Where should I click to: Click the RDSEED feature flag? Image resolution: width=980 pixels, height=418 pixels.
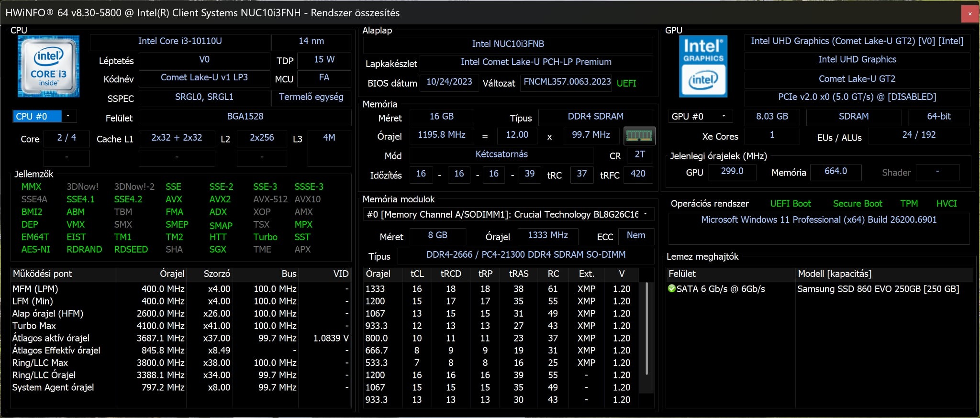[x=131, y=250]
